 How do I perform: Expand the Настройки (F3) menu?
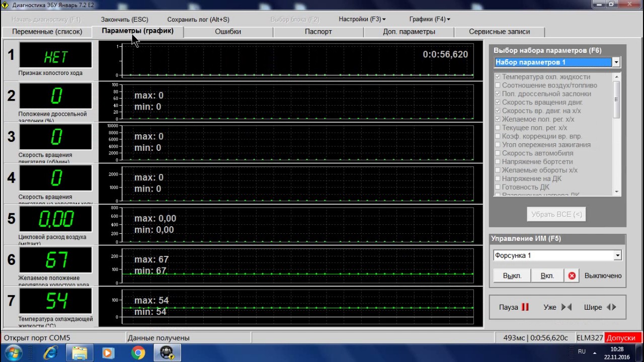pyautogui.click(x=362, y=19)
